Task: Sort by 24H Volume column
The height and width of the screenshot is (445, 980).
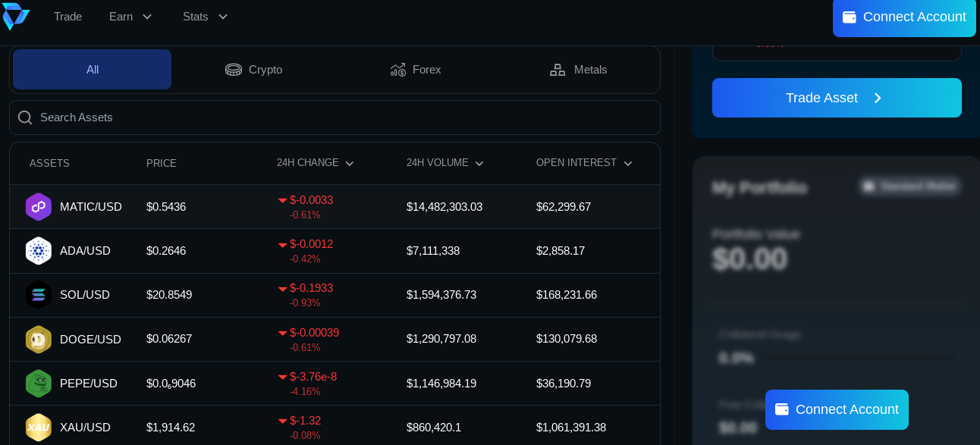Action: click(444, 163)
